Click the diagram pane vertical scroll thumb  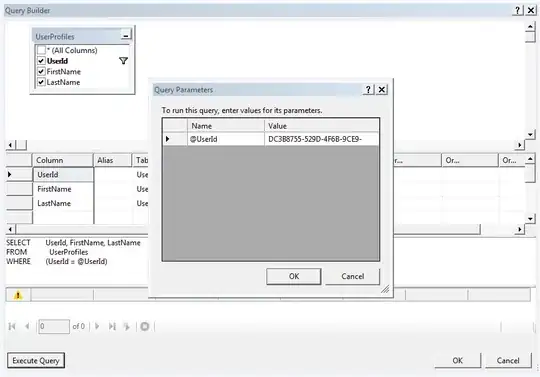click(x=530, y=37)
